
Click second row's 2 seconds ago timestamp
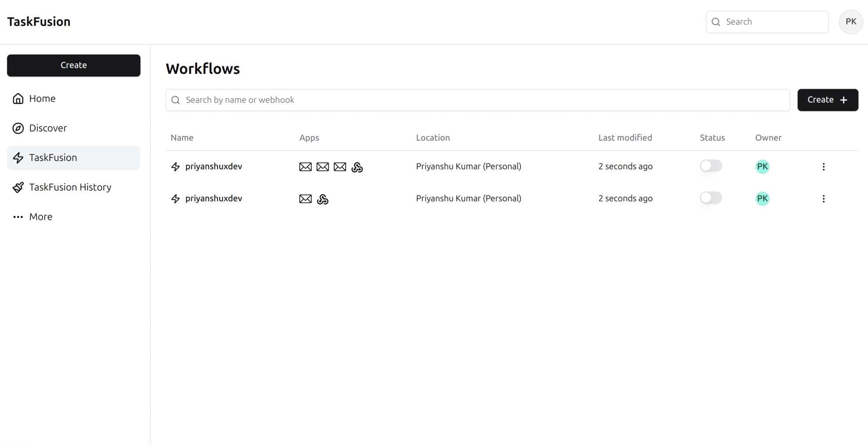(626, 199)
